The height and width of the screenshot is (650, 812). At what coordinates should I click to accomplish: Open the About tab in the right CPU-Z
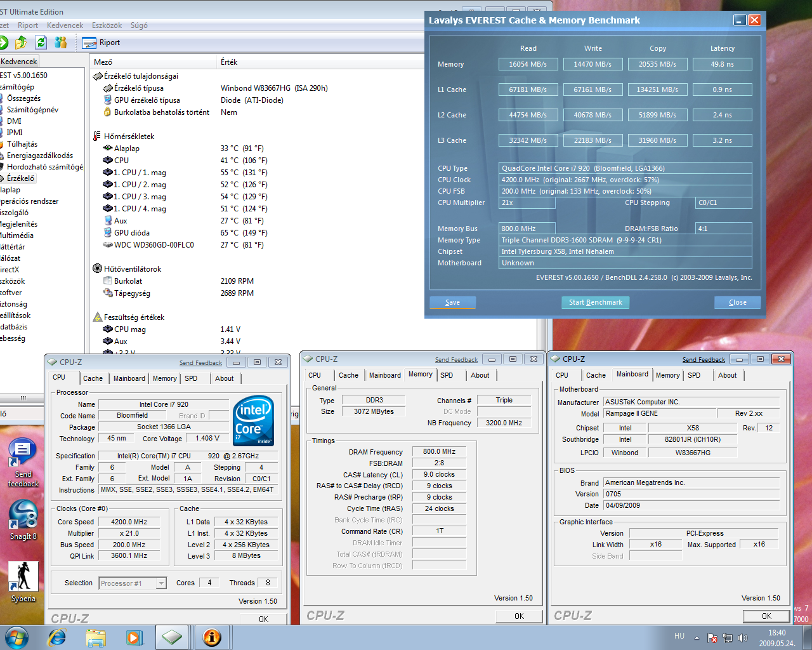[728, 375]
